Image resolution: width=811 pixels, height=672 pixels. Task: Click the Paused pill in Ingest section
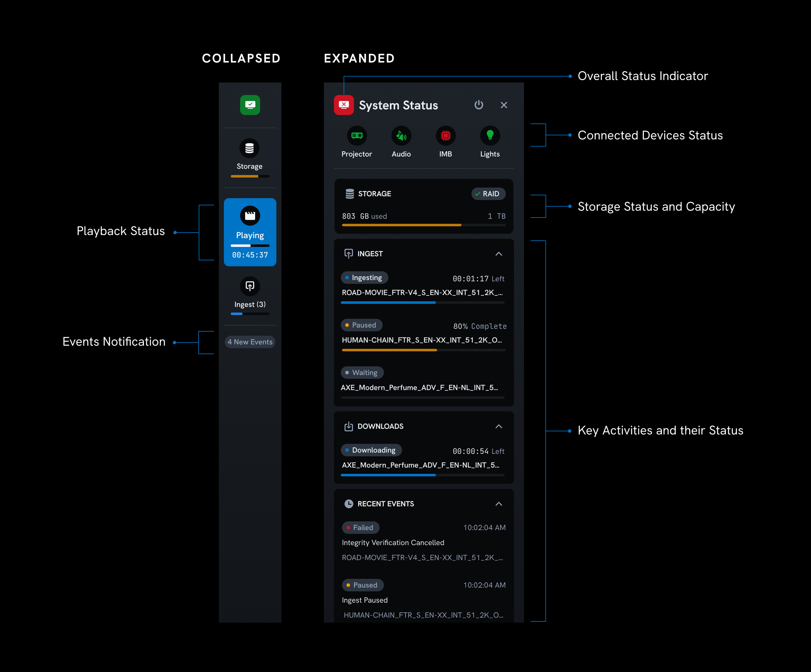[x=361, y=325]
